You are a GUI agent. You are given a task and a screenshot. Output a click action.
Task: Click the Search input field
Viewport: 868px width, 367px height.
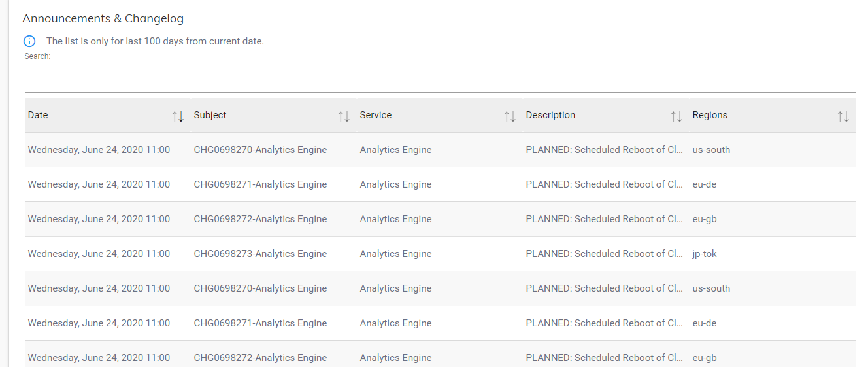(439, 77)
